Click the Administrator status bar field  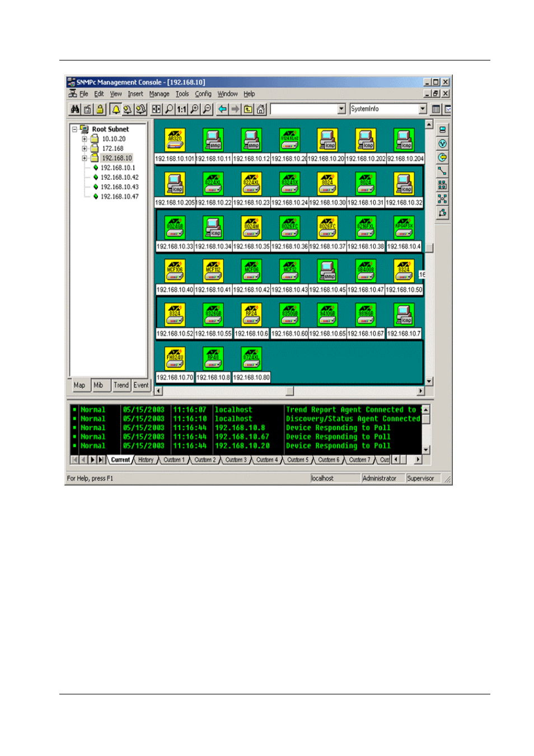click(383, 478)
